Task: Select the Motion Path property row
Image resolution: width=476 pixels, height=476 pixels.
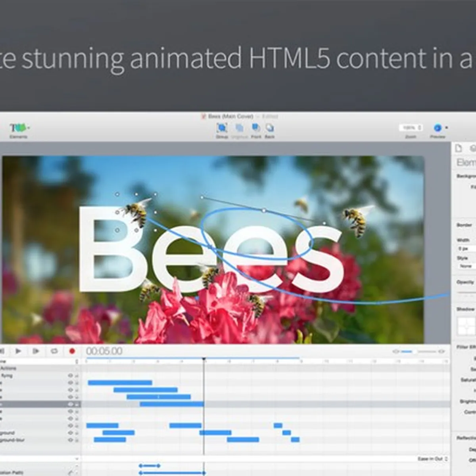Action: click(x=40, y=473)
